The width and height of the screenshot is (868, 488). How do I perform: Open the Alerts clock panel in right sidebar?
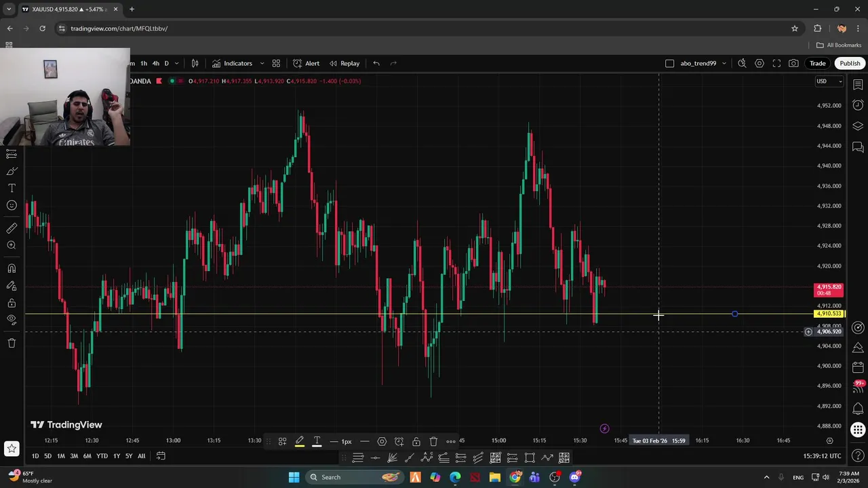pos(858,105)
